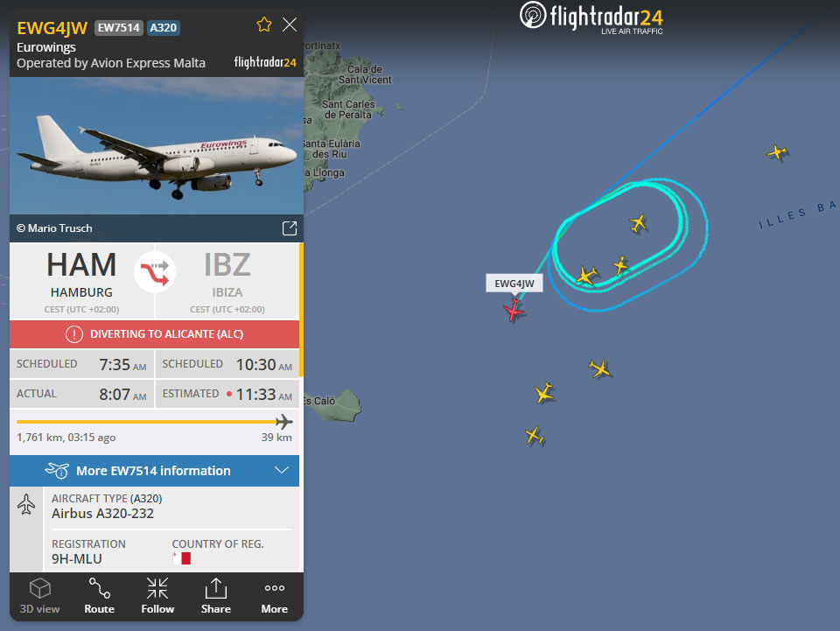Open aircraft photo external link icon
This screenshot has height=631, width=840.
coord(290,228)
